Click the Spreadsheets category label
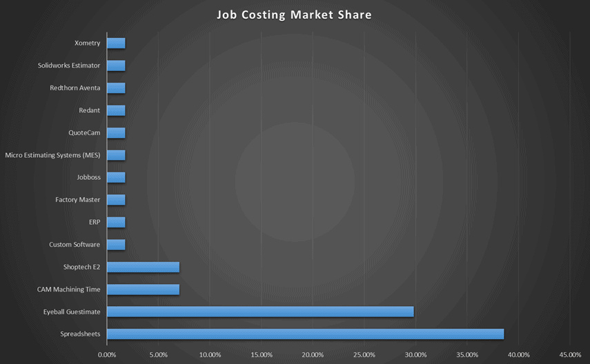 (x=80, y=334)
